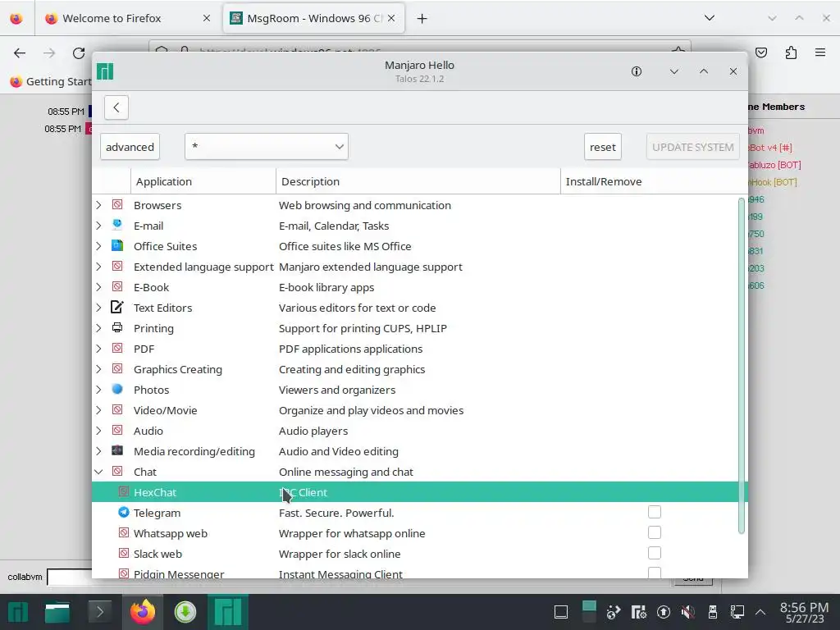Select the 'Audio players' description text

(313, 431)
